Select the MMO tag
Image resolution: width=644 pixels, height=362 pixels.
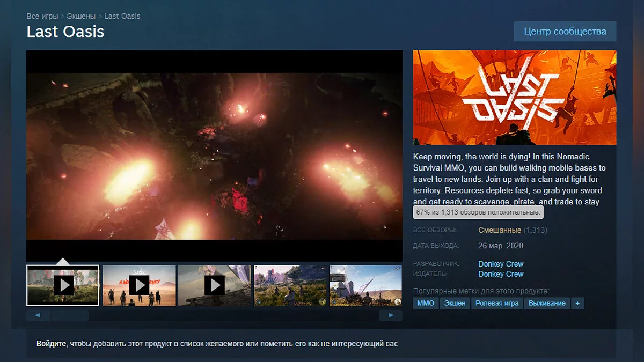coord(426,303)
